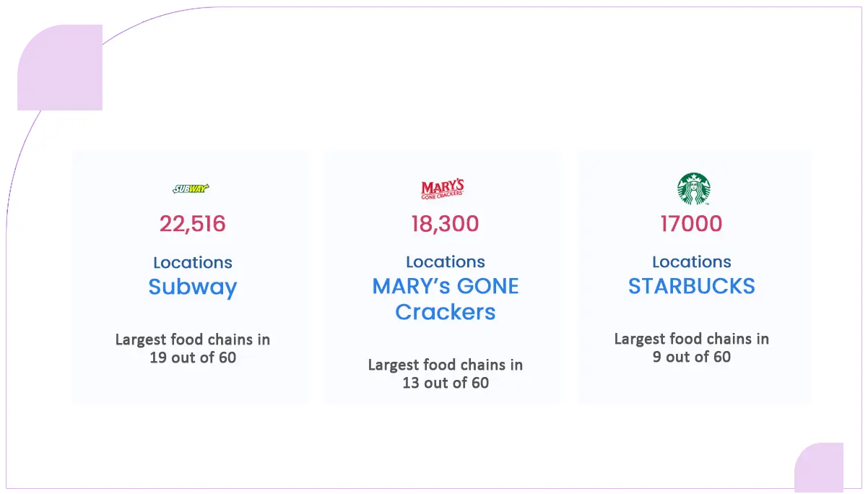This screenshot has width=868, height=494.
Task: Open the STARBUCKS name link
Action: [x=691, y=287]
